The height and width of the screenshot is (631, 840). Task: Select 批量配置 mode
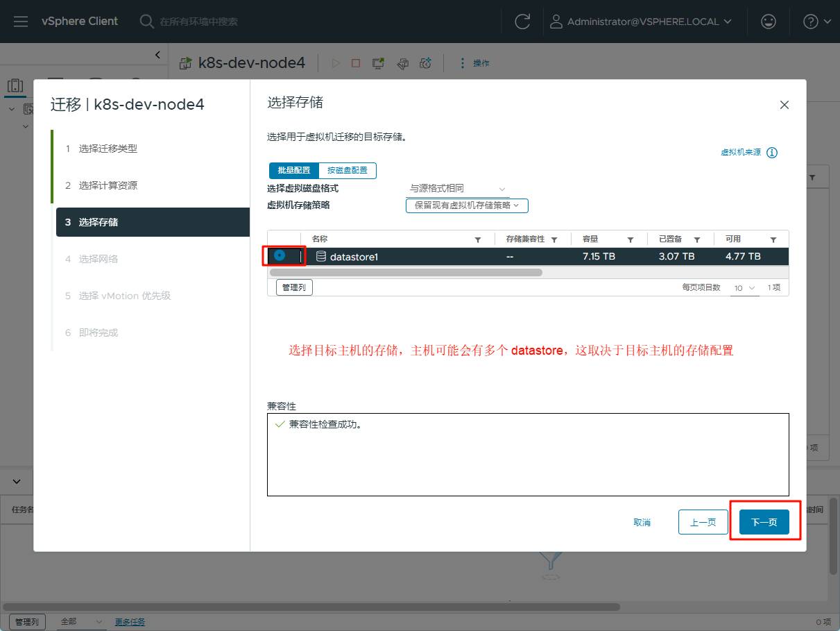[x=294, y=170]
